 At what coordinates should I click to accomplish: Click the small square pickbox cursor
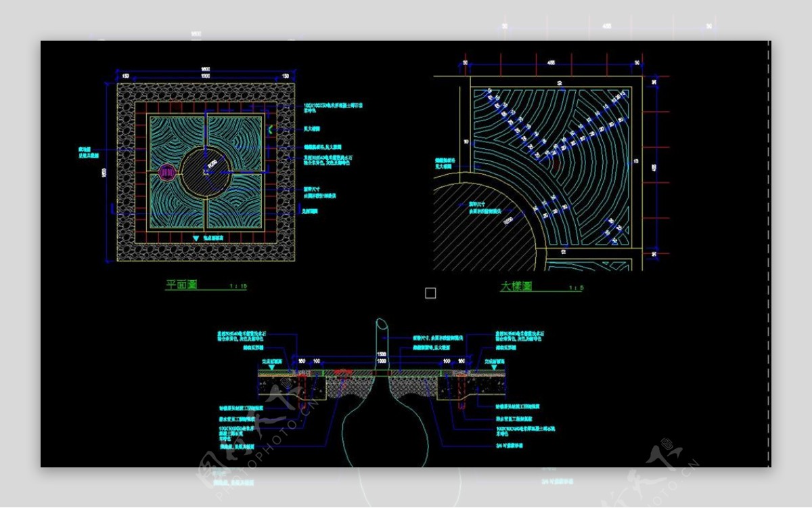point(430,293)
